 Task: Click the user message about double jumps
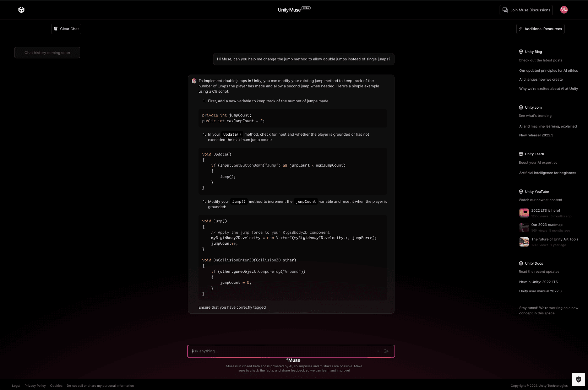[304, 59]
